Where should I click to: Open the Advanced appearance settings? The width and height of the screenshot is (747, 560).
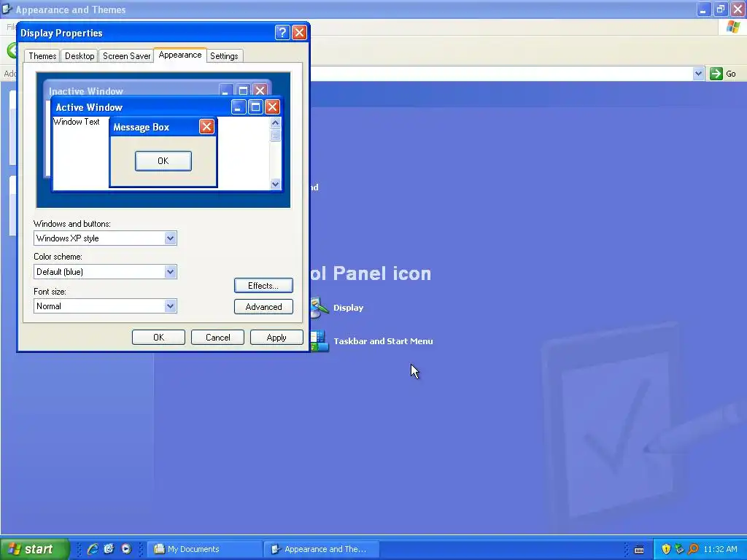click(x=263, y=307)
